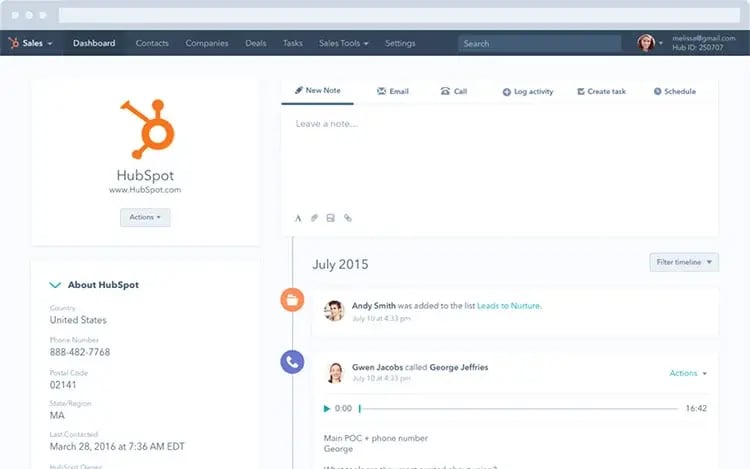The width and height of the screenshot is (750, 469).
Task: Click the Log activity plus icon
Action: click(x=507, y=92)
